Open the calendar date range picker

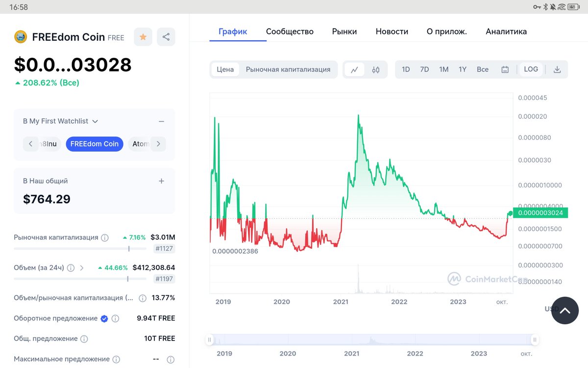click(x=505, y=70)
